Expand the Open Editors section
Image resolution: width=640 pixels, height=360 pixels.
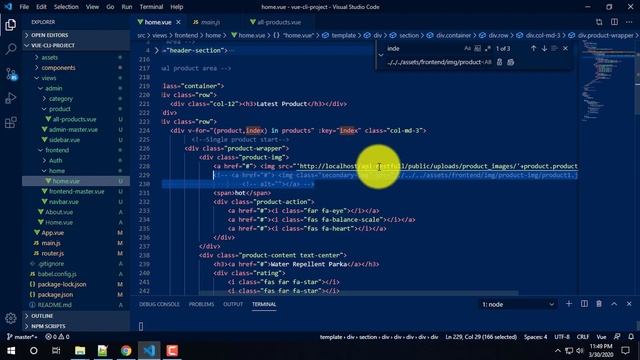tap(76, 35)
